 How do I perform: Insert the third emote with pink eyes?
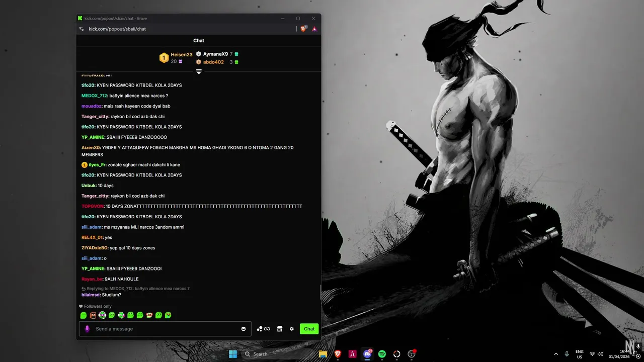(x=102, y=315)
